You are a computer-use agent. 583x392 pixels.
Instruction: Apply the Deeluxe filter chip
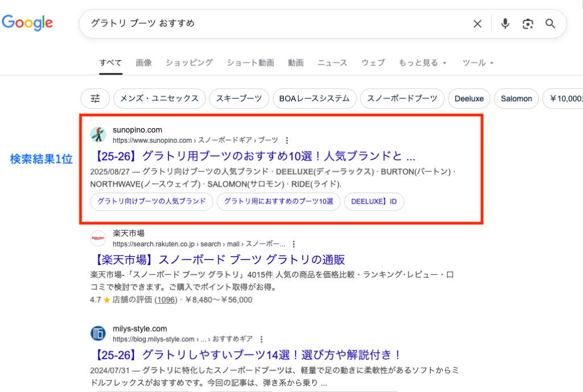[469, 98]
